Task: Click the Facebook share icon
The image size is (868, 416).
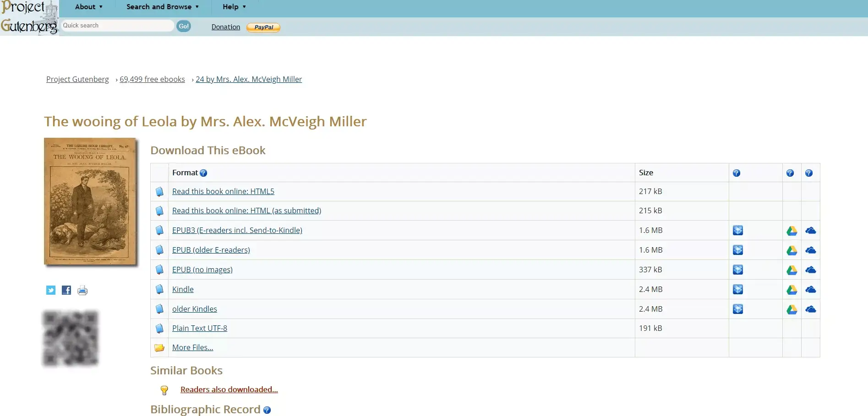Action: [x=66, y=290]
